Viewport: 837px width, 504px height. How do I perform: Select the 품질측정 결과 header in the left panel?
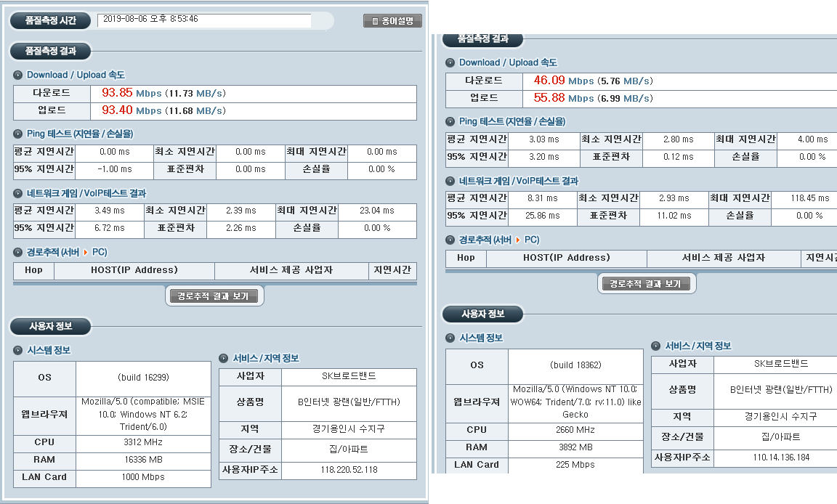[x=51, y=51]
